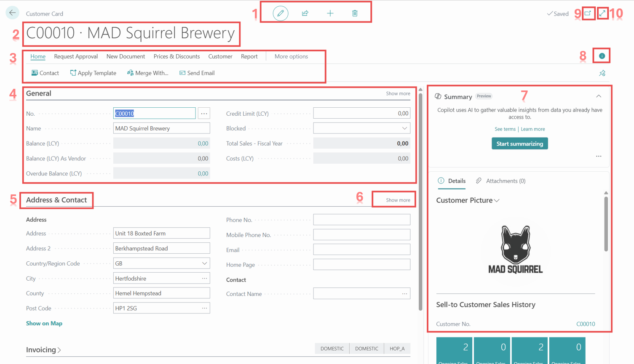Collapse the General section header

pos(39,93)
